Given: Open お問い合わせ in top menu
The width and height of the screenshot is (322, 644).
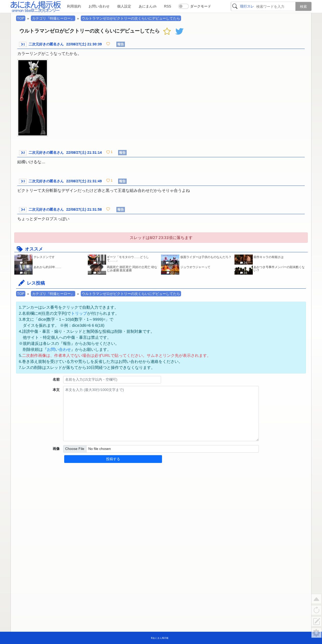Looking at the screenshot, I should pyautogui.click(x=99, y=6).
